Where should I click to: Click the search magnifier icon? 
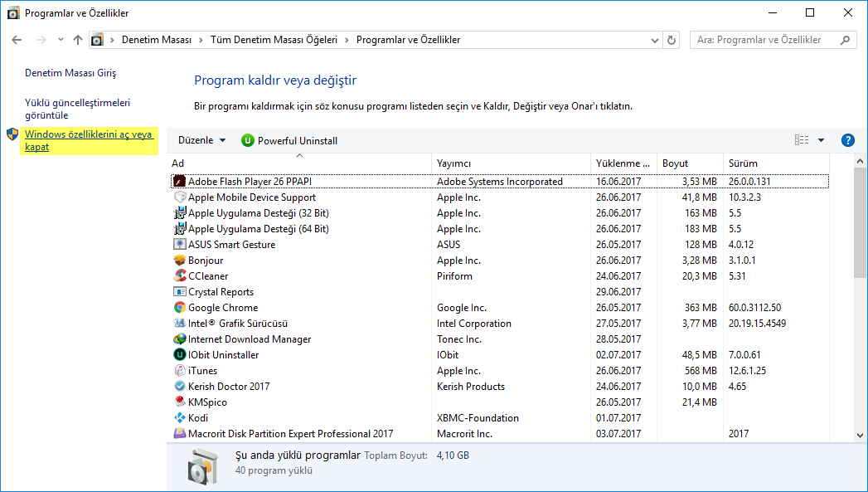pos(845,40)
